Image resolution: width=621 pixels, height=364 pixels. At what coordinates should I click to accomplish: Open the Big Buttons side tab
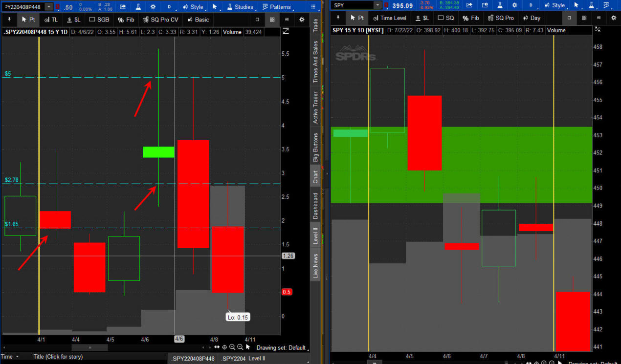315,148
